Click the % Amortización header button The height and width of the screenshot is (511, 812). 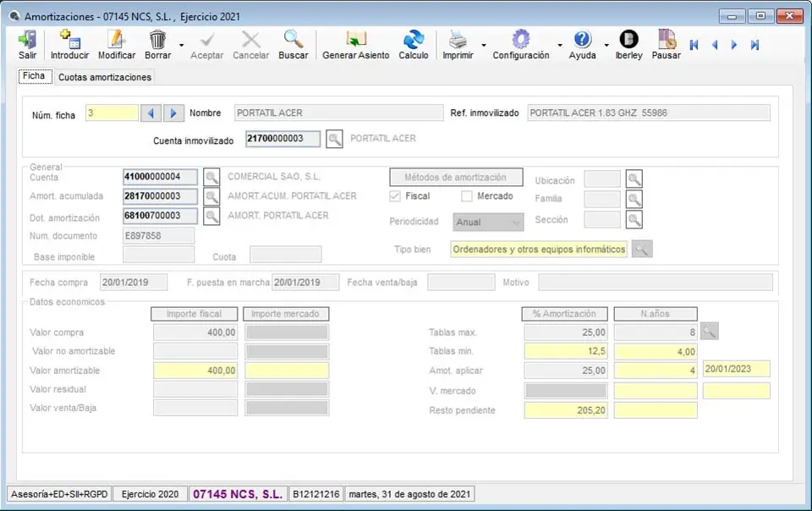click(564, 314)
